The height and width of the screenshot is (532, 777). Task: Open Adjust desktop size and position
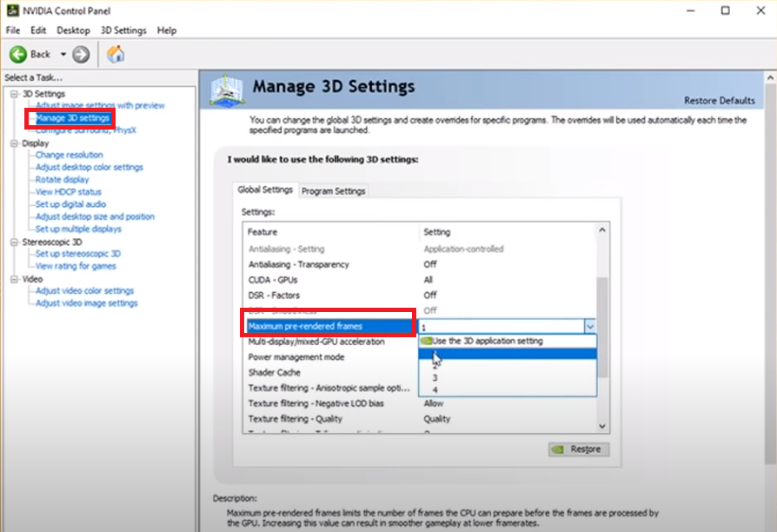(95, 216)
